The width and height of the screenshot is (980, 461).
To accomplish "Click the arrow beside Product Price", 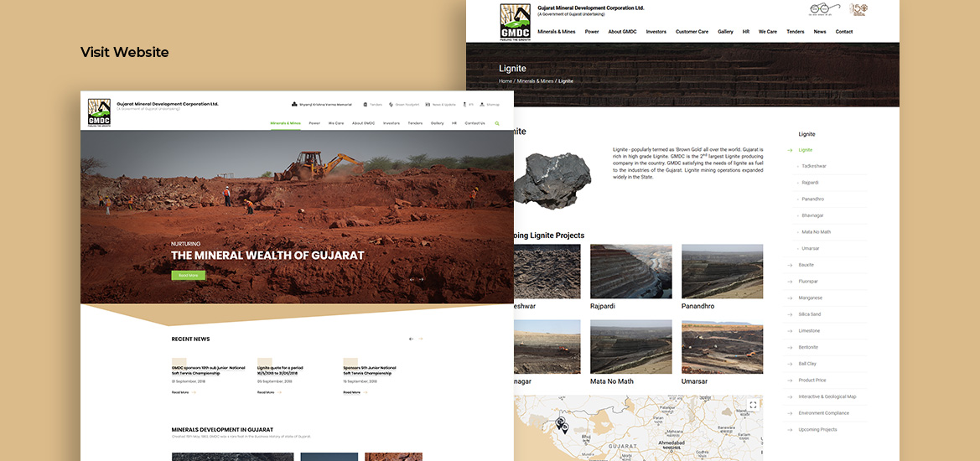I will click(790, 381).
